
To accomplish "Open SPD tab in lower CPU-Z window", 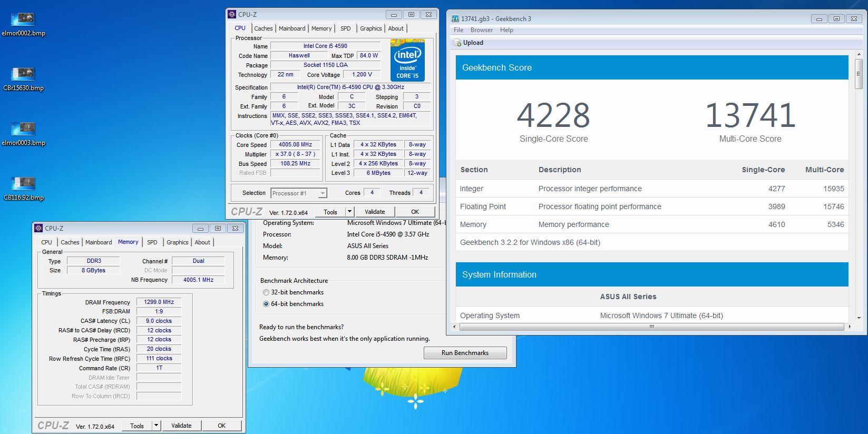I will click(152, 242).
